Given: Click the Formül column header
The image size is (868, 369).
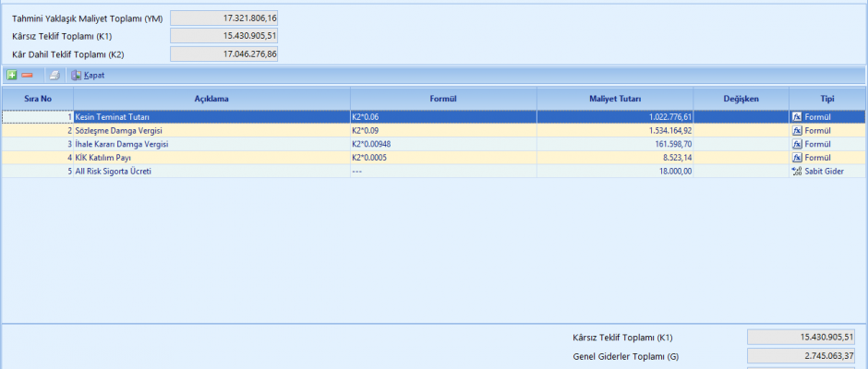Looking at the screenshot, I should (443, 99).
